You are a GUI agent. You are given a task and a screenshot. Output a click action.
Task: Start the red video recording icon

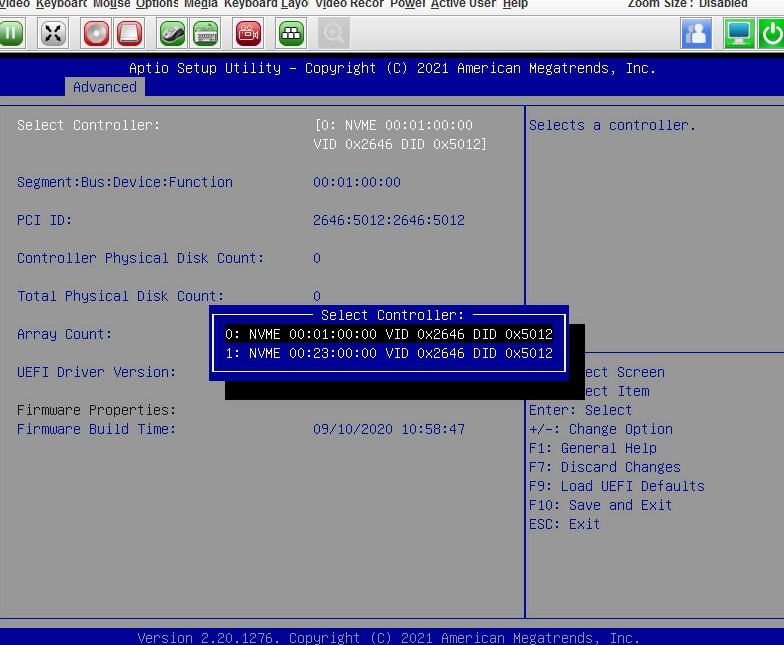tap(248, 34)
